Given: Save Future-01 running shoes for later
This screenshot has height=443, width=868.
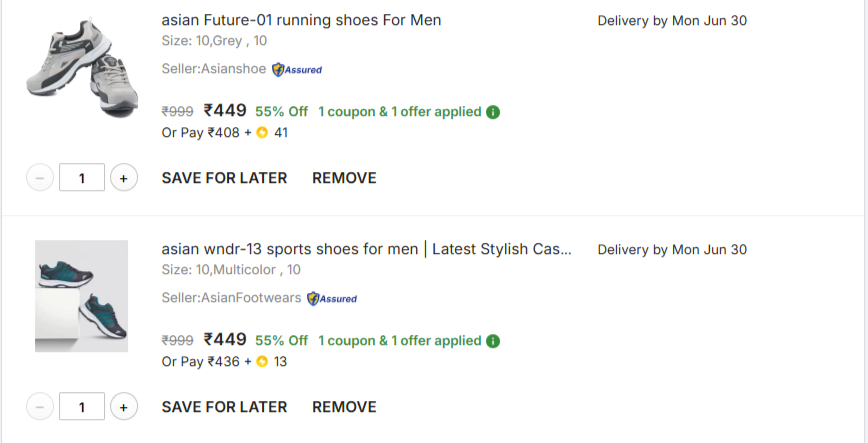Looking at the screenshot, I should point(224,178).
